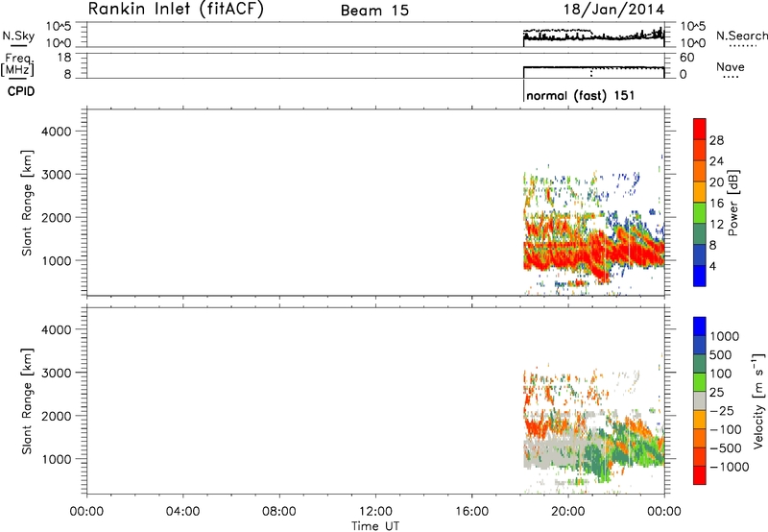Click the date '18/Jan/2014'
This screenshot has height=532, width=768.
click(613, 10)
